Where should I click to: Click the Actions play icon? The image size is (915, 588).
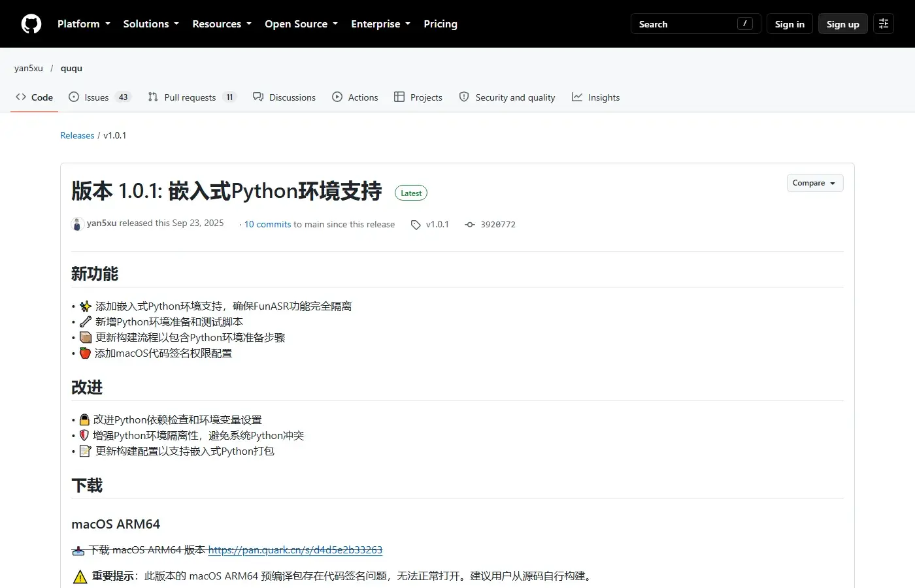pos(337,97)
